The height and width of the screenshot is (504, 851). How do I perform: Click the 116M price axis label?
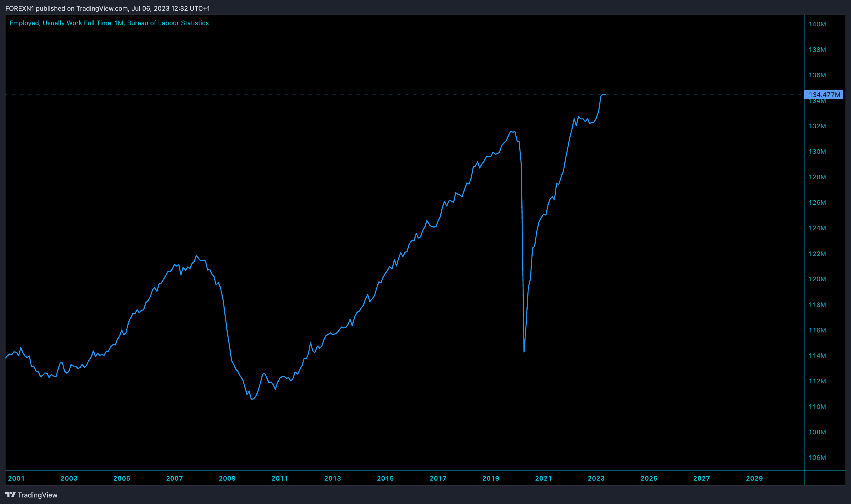(817, 330)
